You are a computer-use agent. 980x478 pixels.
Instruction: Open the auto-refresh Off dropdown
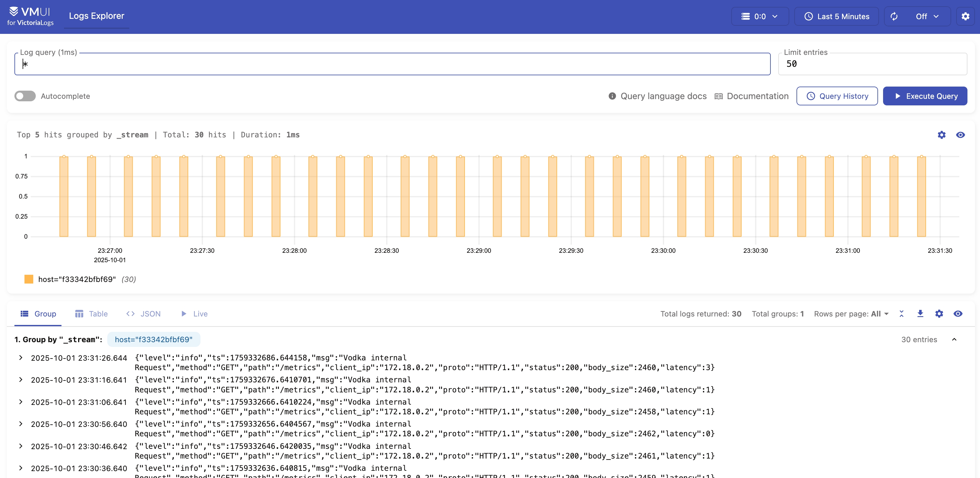[x=927, y=16]
